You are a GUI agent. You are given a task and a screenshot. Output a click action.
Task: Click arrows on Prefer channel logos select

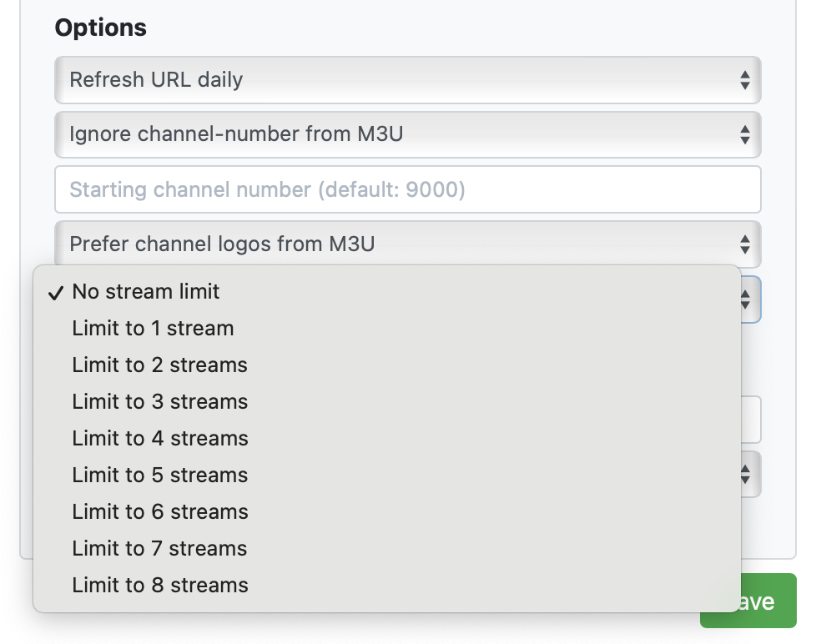pos(745,244)
